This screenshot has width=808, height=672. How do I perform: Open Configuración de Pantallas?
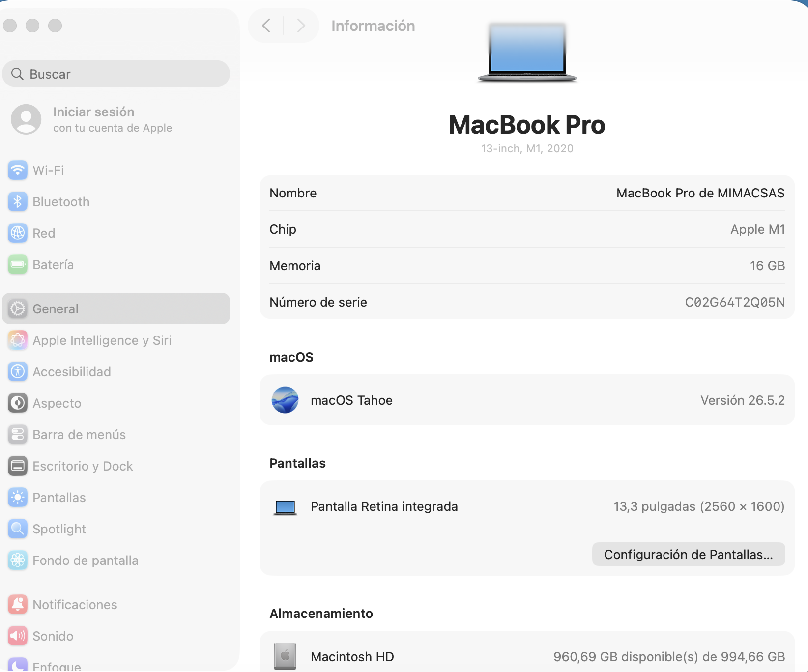point(689,554)
